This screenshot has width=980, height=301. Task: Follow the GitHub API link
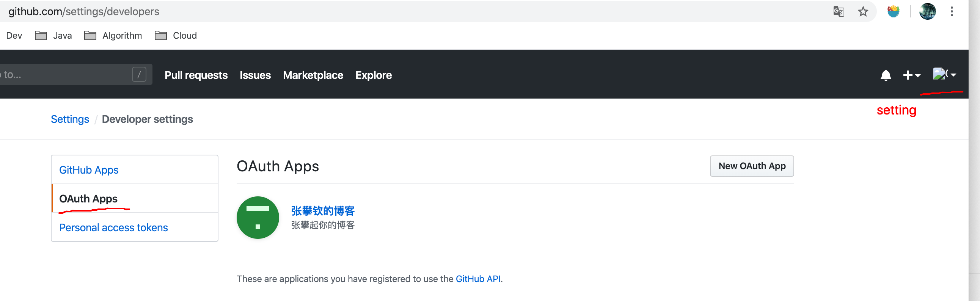(477, 279)
